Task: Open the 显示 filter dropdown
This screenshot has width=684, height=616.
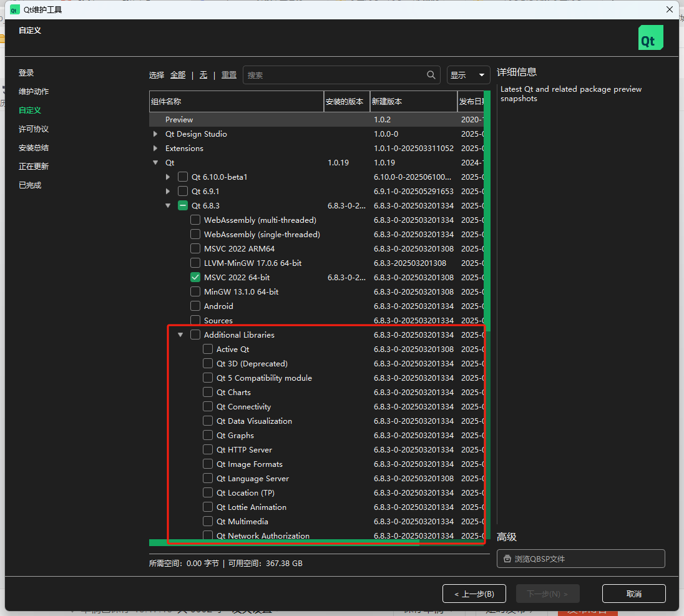Action: pyautogui.click(x=468, y=75)
